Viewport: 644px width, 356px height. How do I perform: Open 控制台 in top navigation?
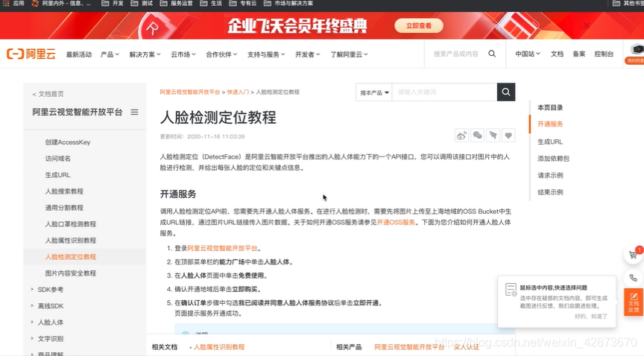604,54
